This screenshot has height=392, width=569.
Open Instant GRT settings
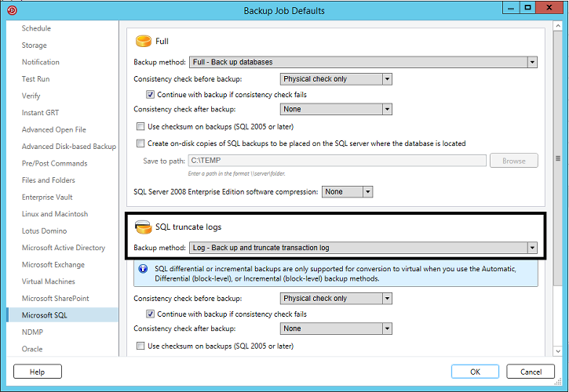[x=40, y=113]
